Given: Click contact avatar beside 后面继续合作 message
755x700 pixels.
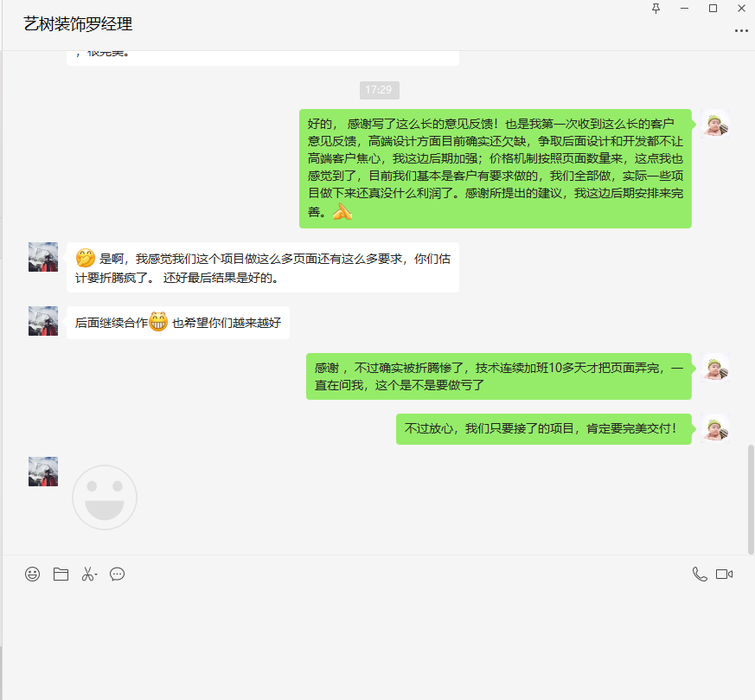Looking at the screenshot, I should pyautogui.click(x=43, y=321).
